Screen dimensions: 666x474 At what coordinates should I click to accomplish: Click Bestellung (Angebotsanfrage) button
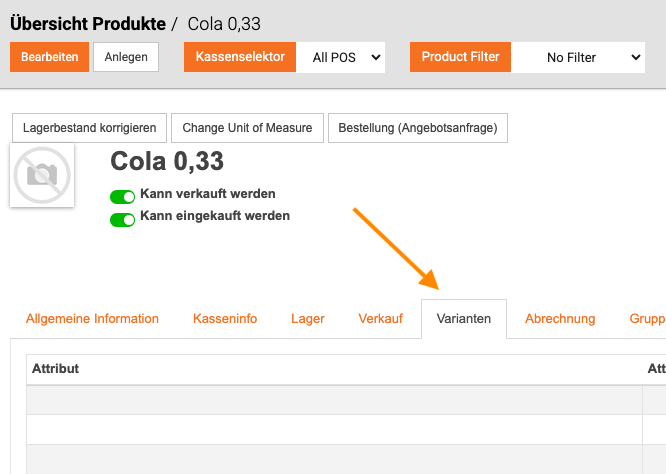[x=418, y=128]
